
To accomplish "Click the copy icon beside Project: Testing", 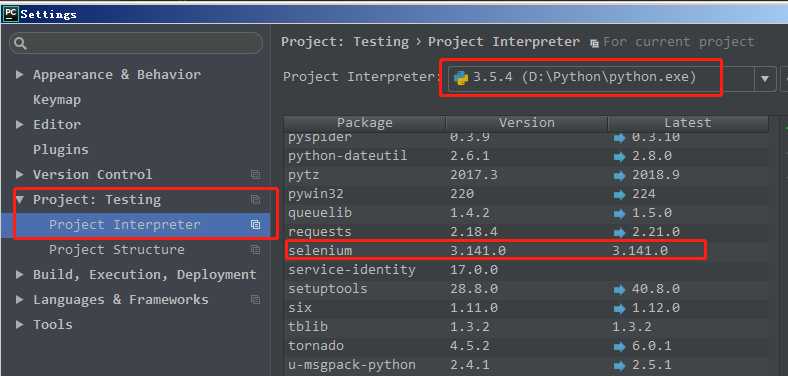I will 256,200.
